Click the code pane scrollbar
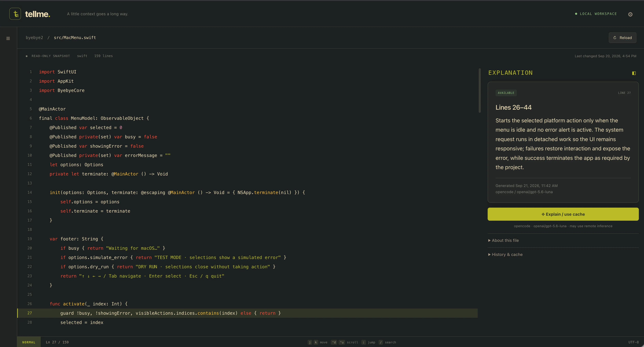The width and height of the screenshot is (644, 347). [x=480, y=91]
